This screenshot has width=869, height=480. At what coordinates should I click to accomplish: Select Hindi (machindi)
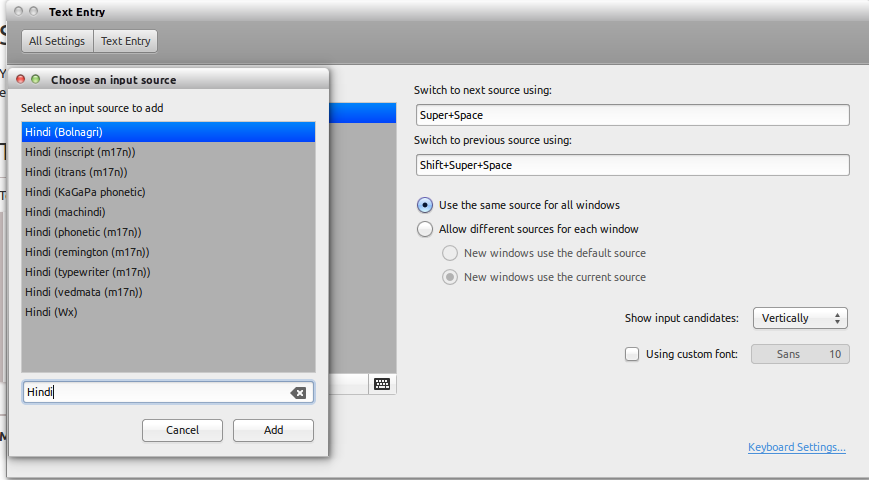[168, 212]
